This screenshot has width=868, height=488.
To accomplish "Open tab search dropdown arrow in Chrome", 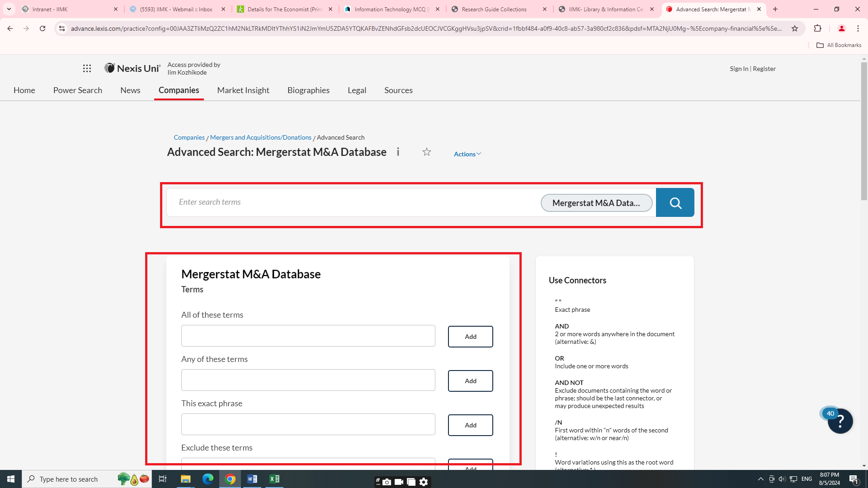I will tap(9, 9).
